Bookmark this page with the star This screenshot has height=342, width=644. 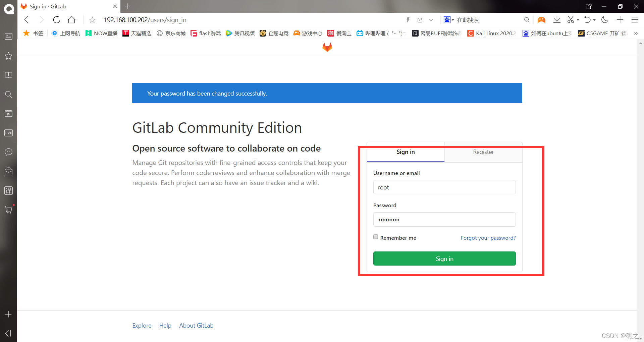[x=93, y=20]
